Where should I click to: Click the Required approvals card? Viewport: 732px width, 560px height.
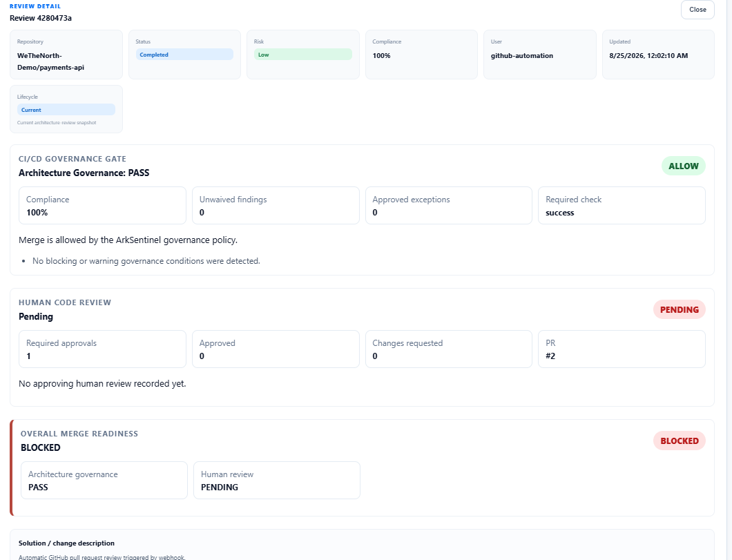(102, 349)
